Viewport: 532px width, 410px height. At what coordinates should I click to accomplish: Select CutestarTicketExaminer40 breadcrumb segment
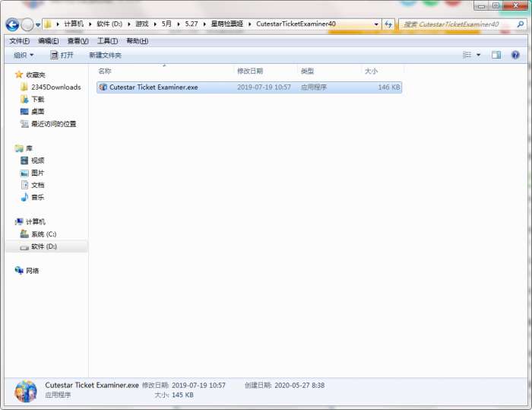pyautogui.click(x=296, y=24)
